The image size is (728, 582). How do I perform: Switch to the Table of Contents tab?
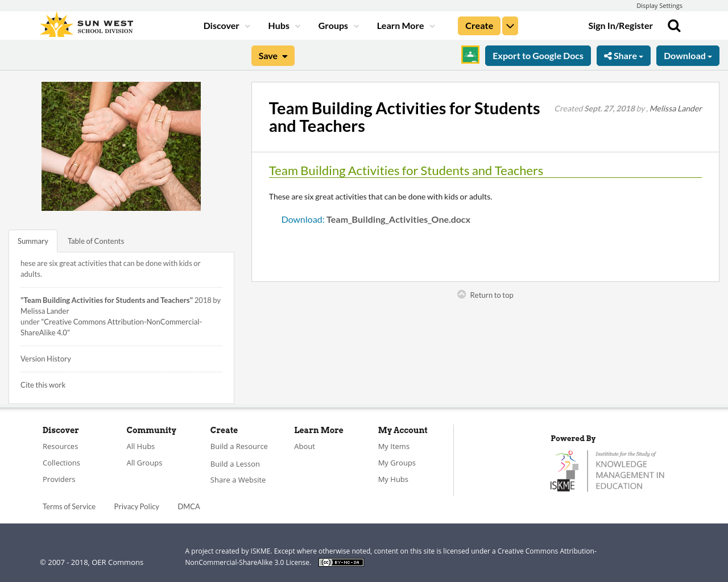(x=95, y=240)
